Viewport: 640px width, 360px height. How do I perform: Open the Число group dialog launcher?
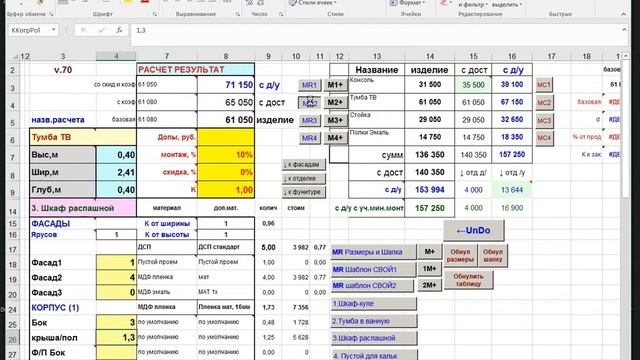tap(281, 14)
